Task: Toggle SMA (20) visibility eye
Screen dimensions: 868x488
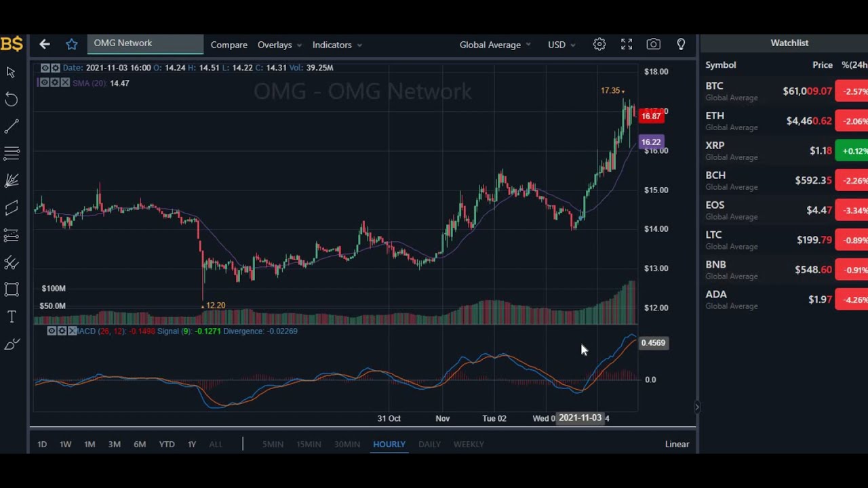Action: (44, 83)
